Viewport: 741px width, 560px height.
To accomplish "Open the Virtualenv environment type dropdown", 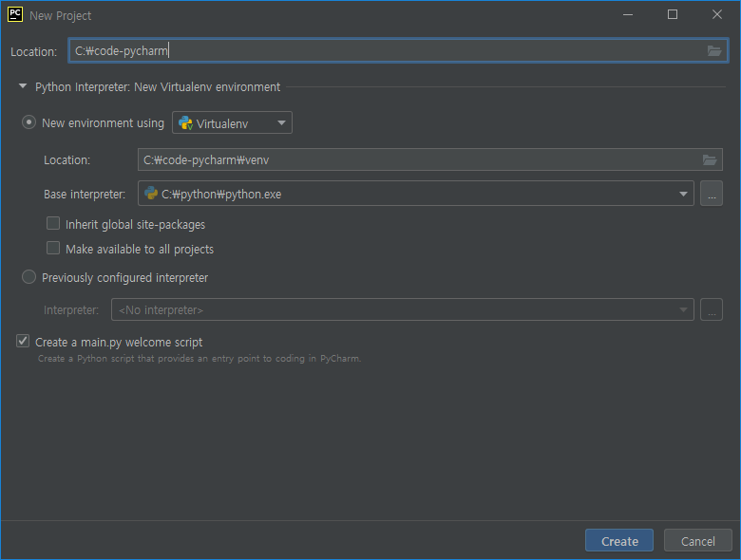I will 232,122.
